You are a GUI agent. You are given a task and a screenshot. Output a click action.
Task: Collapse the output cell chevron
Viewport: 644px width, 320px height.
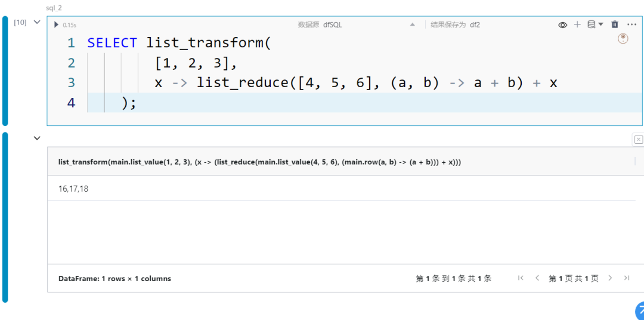[37, 139]
